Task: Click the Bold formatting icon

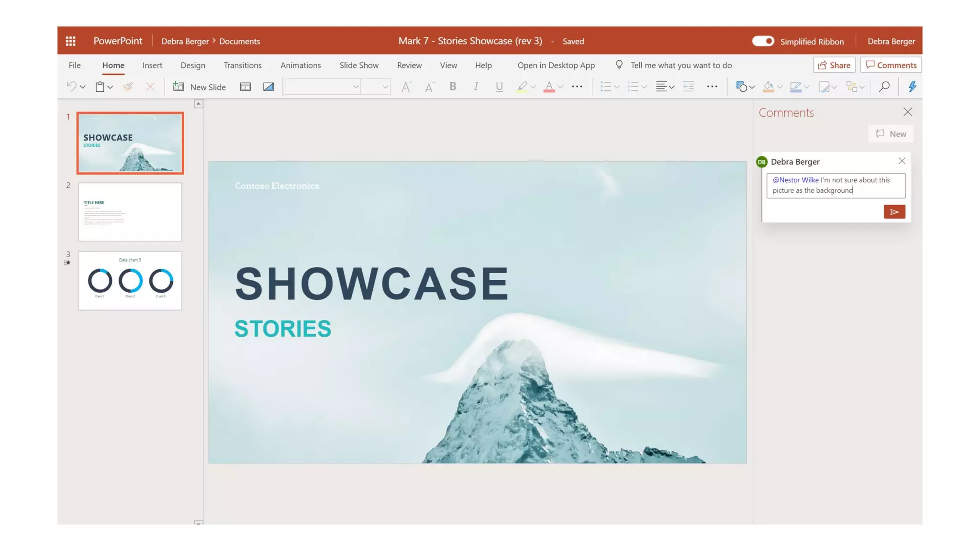Action: (x=453, y=87)
